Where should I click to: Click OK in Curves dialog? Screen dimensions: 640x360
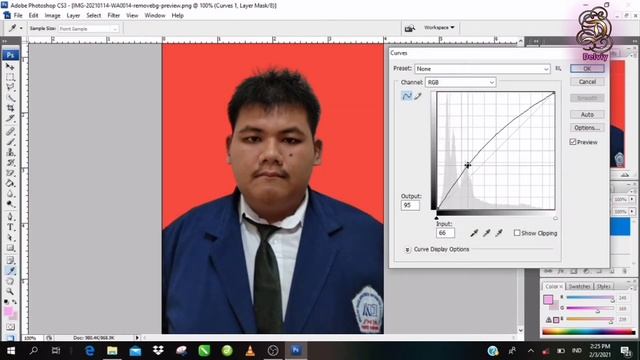point(587,69)
